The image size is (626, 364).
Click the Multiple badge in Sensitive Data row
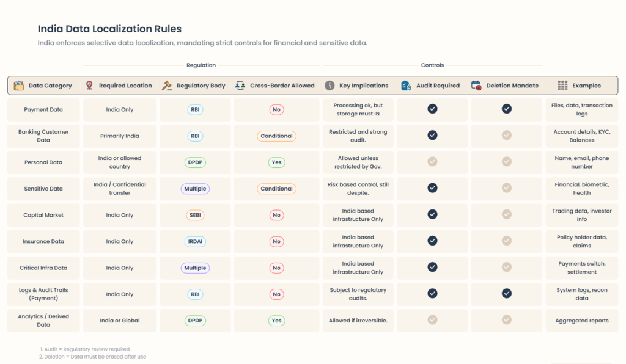tap(195, 189)
